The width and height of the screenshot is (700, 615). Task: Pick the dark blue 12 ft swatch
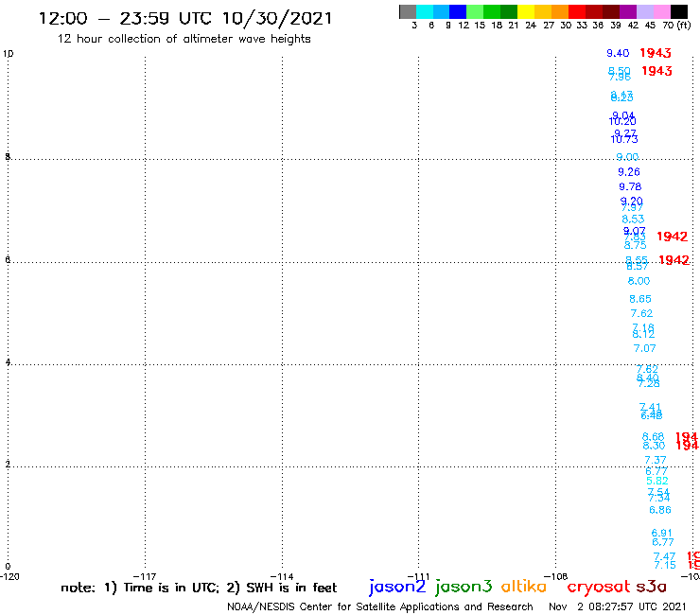458,11
